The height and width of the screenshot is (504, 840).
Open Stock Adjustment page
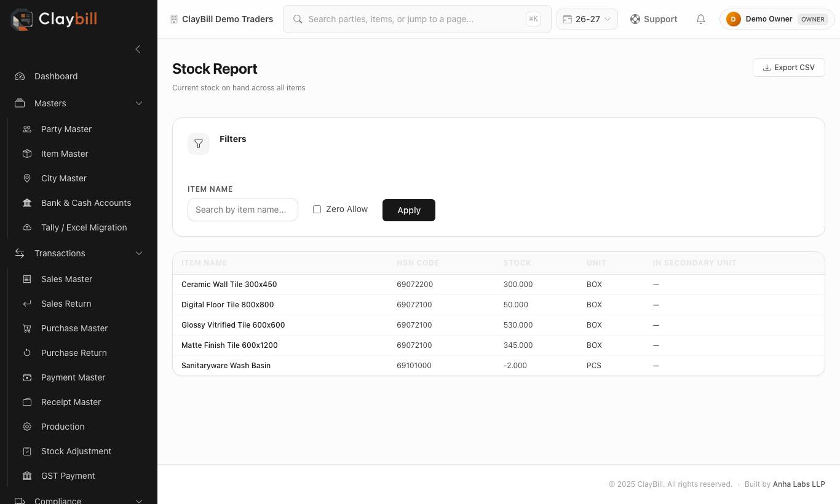point(82,451)
